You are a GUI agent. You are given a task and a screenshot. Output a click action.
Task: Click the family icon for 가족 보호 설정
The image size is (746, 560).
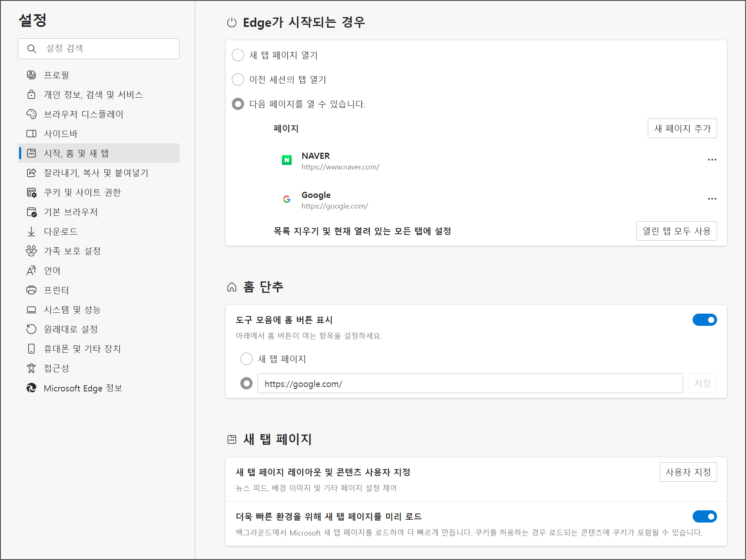pyautogui.click(x=31, y=251)
